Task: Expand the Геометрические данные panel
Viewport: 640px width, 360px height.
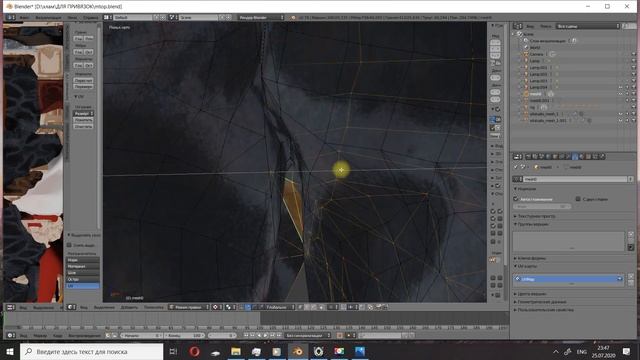Action: (540, 302)
